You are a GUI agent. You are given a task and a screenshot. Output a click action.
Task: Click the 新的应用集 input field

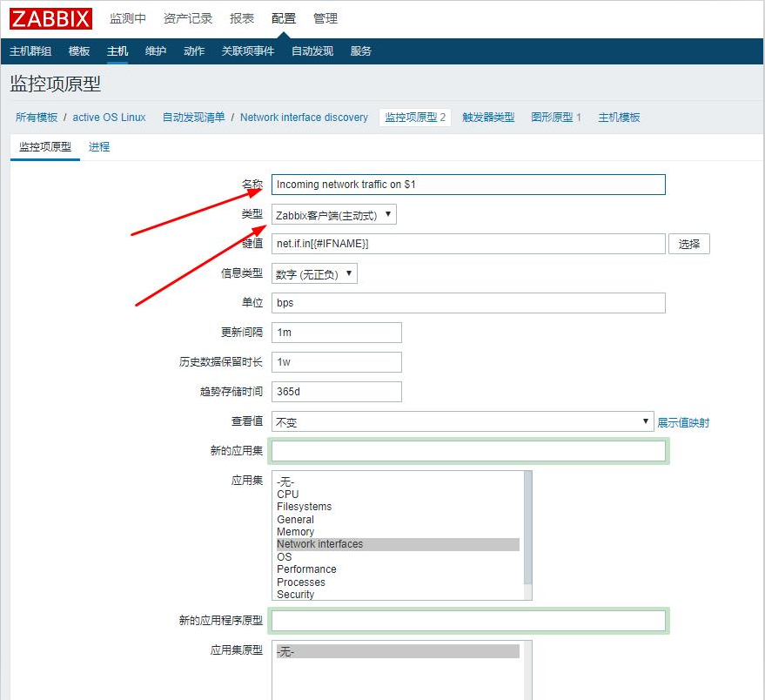tap(468, 450)
